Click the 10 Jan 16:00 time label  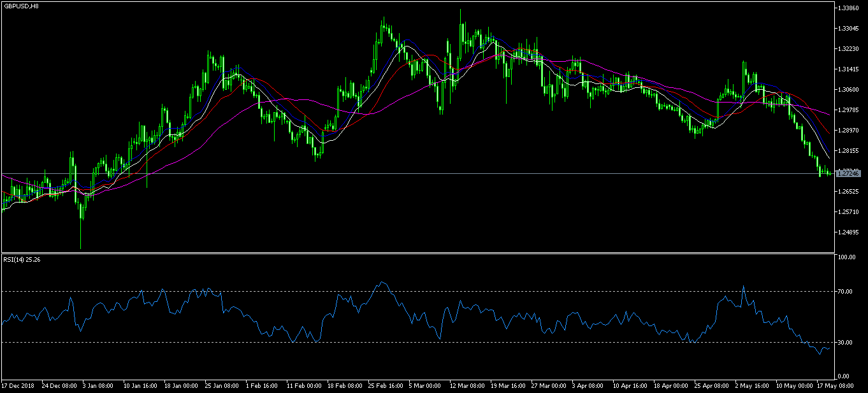tap(141, 386)
